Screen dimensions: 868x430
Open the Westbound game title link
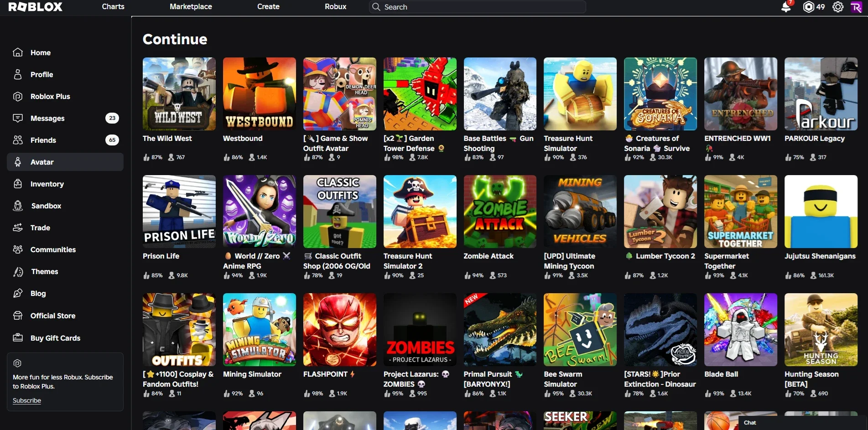(243, 138)
